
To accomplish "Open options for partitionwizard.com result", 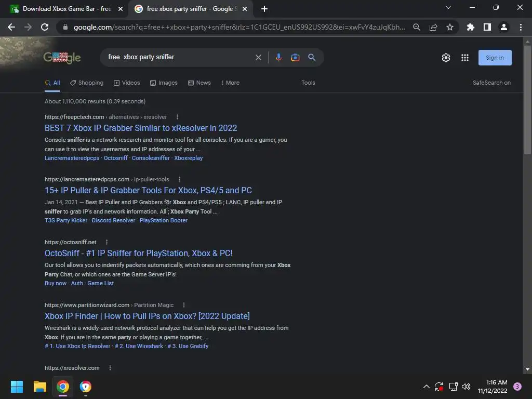I will coord(184,305).
